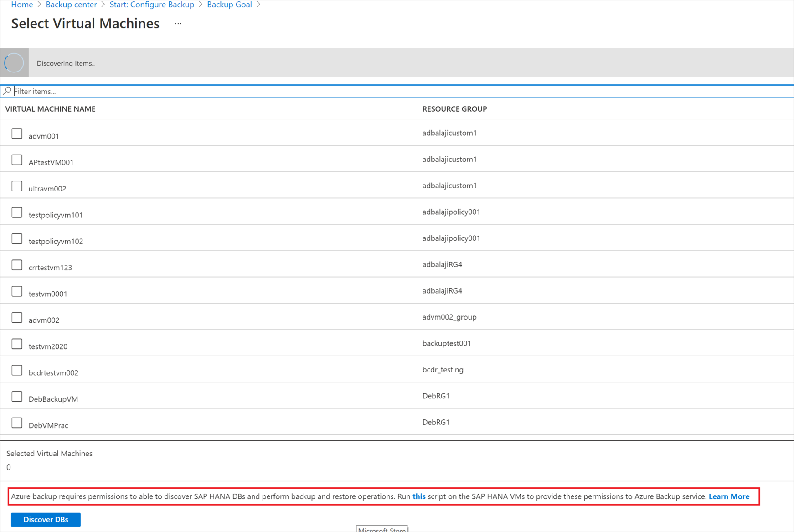Check the DebBackupVM checkbox

click(17, 396)
